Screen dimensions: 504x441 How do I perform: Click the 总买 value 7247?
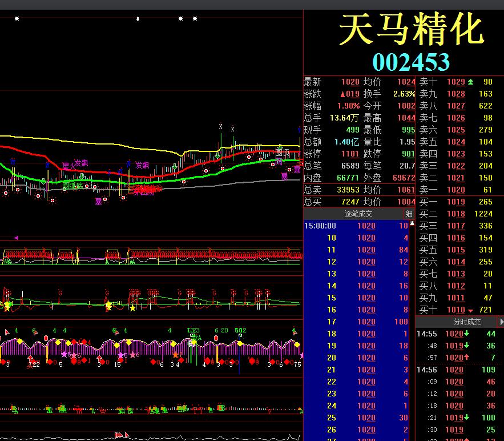(x=350, y=202)
